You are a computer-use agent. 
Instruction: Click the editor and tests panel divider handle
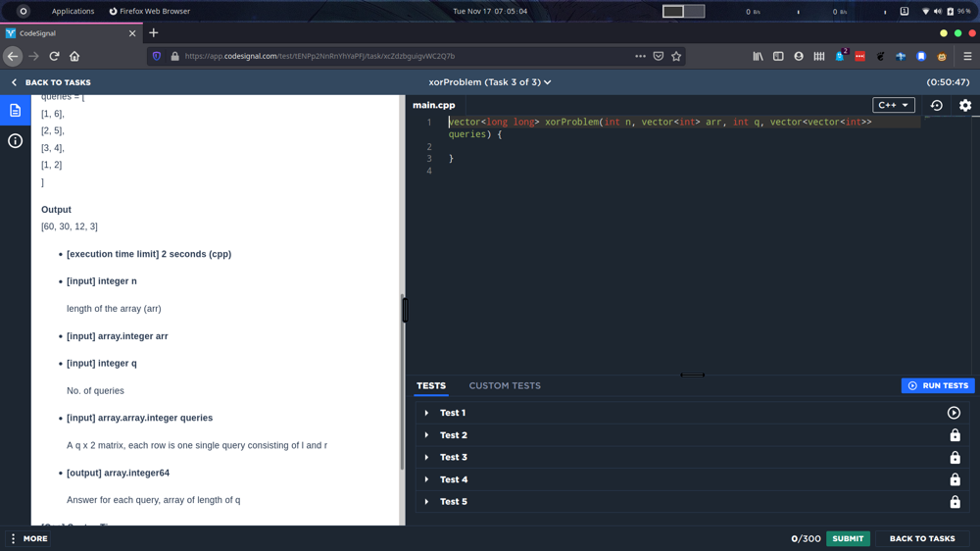click(x=693, y=376)
